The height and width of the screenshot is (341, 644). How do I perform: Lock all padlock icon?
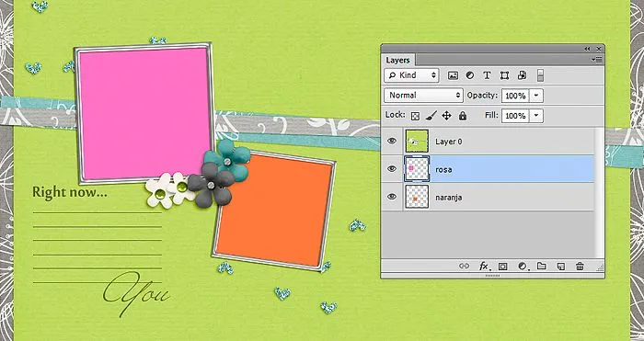click(463, 116)
